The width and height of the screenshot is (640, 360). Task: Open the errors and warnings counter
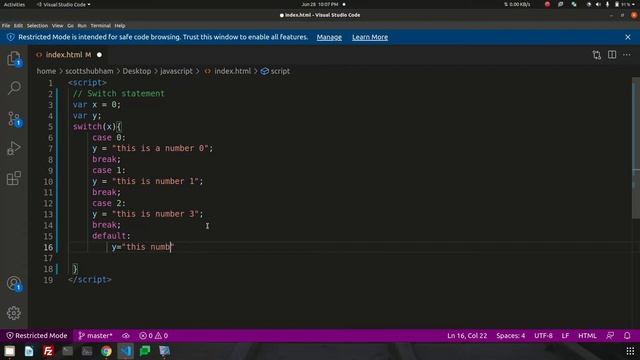point(153,336)
